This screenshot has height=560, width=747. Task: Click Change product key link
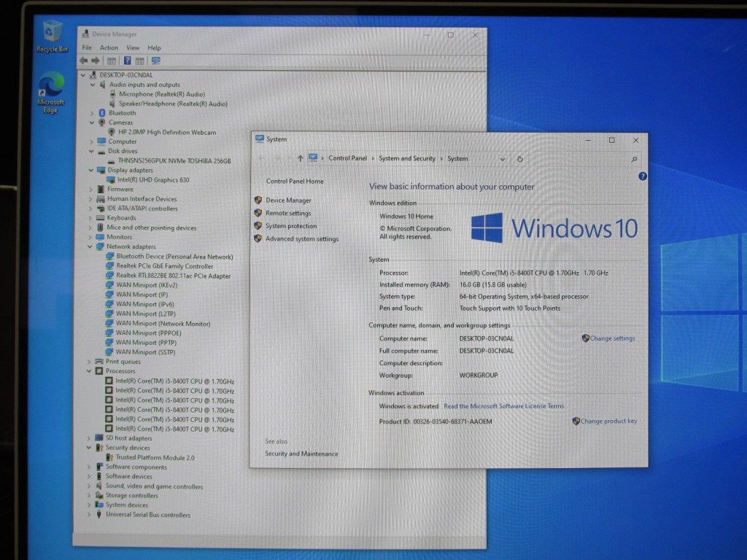pyautogui.click(x=608, y=421)
